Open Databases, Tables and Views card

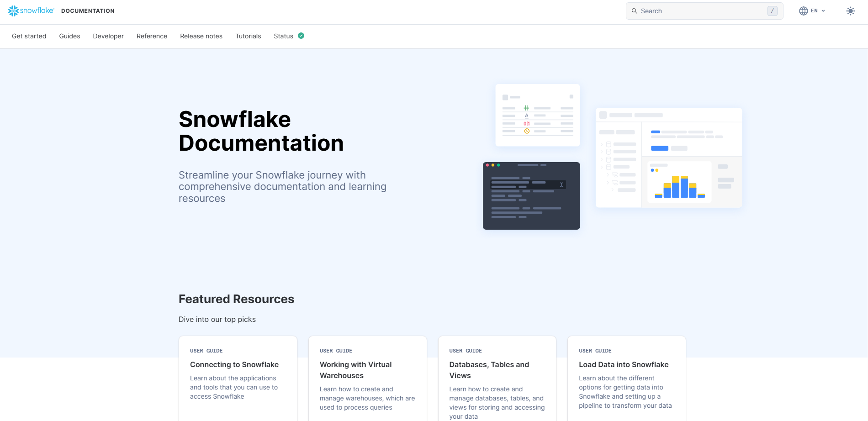click(497, 379)
